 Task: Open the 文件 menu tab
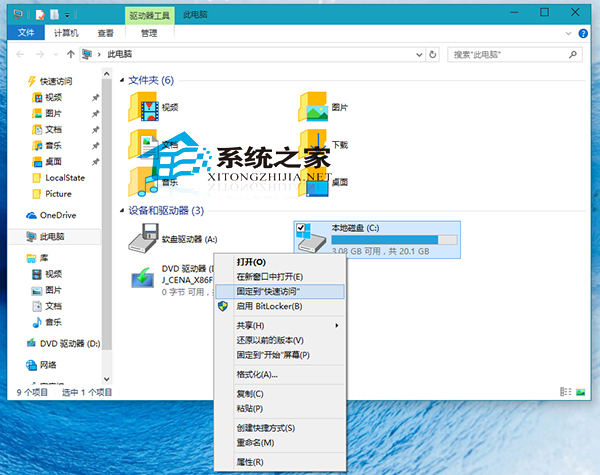pyautogui.click(x=26, y=33)
